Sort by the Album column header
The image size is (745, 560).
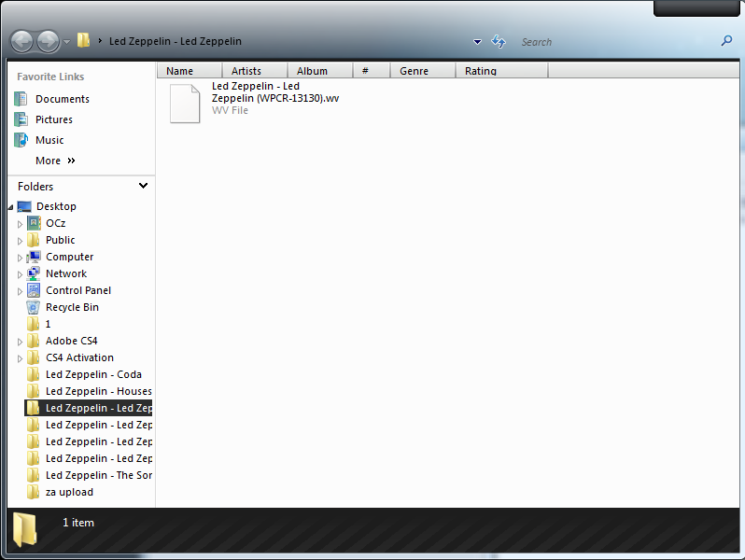(320, 71)
